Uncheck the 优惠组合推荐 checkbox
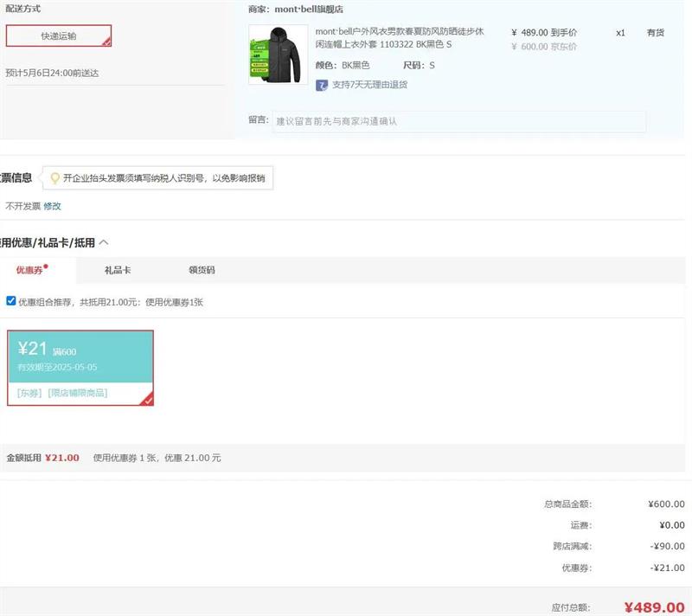This screenshot has height=616, width=692. pyautogui.click(x=11, y=301)
